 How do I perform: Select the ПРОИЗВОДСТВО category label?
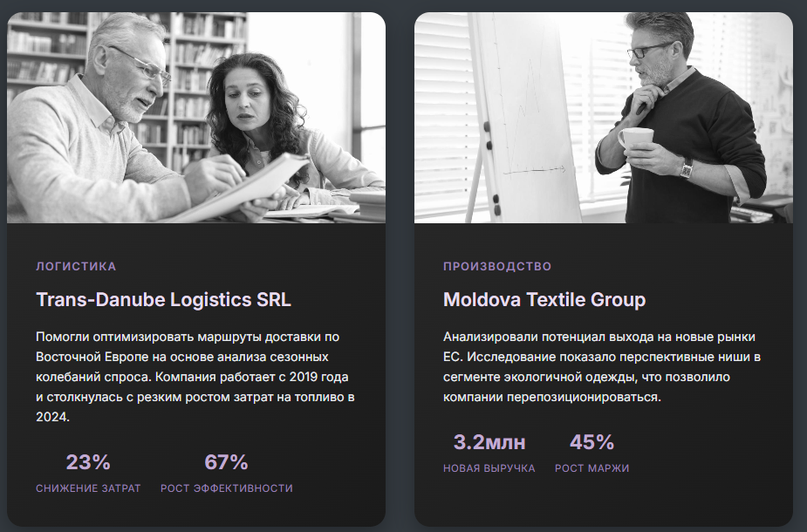pyautogui.click(x=497, y=267)
